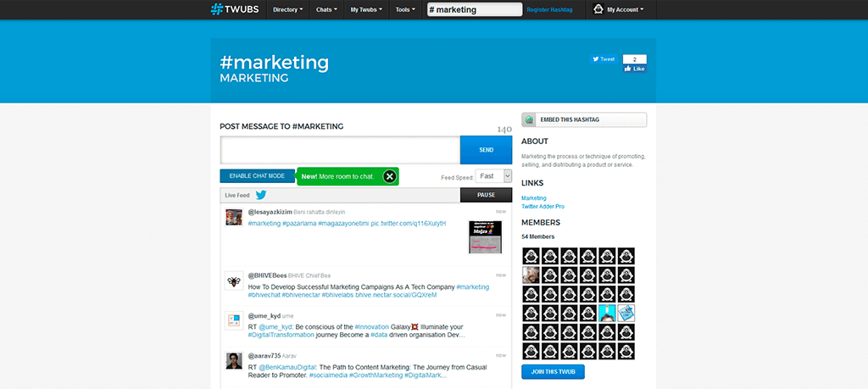Open the Chats menu
The width and height of the screenshot is (868, 389).
(326, 9)
